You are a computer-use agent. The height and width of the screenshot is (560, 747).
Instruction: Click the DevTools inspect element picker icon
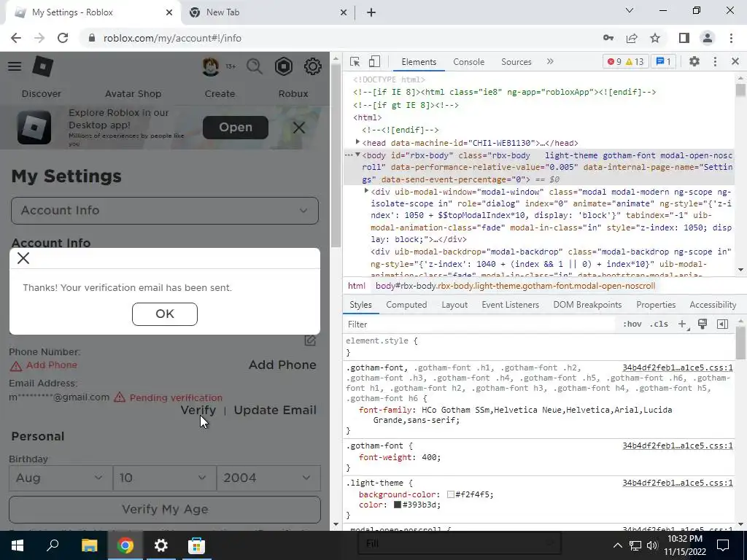pyautogui.click(x=355, y=61)
